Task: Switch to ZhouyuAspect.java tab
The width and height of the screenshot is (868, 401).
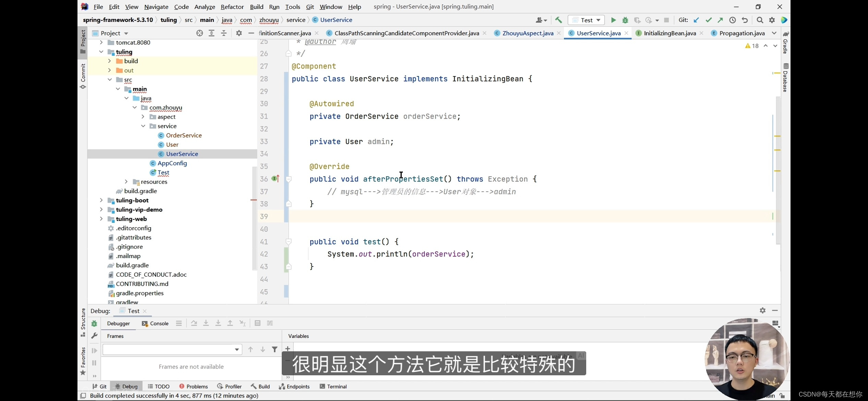Action: [x=527, y=33]
